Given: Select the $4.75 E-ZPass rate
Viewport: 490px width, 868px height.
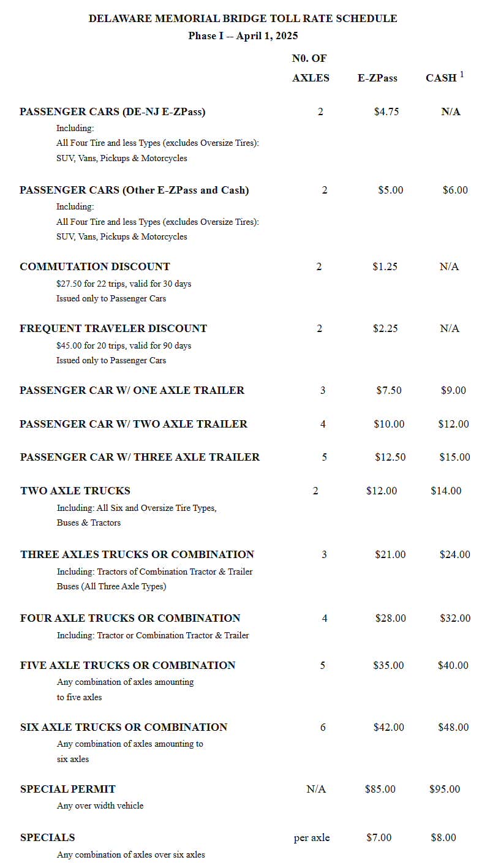Looking at the screenshot, I should click(x=386, y=111).
